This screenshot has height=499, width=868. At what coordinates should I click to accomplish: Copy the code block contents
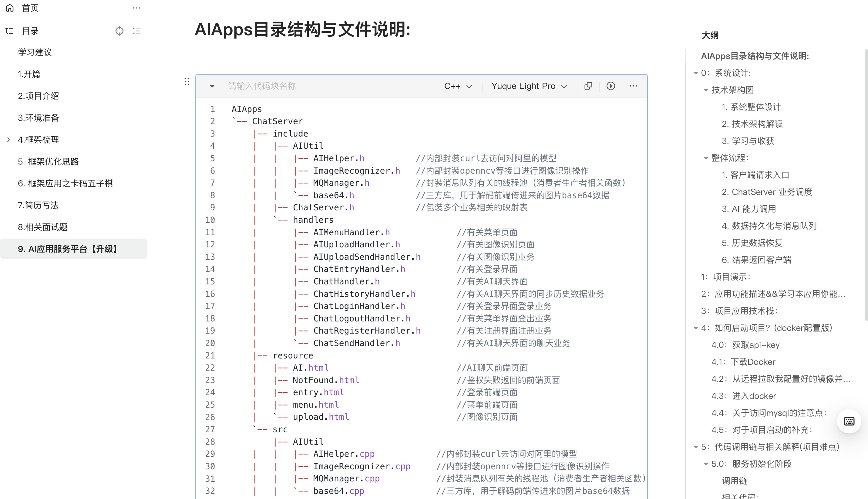588,86
